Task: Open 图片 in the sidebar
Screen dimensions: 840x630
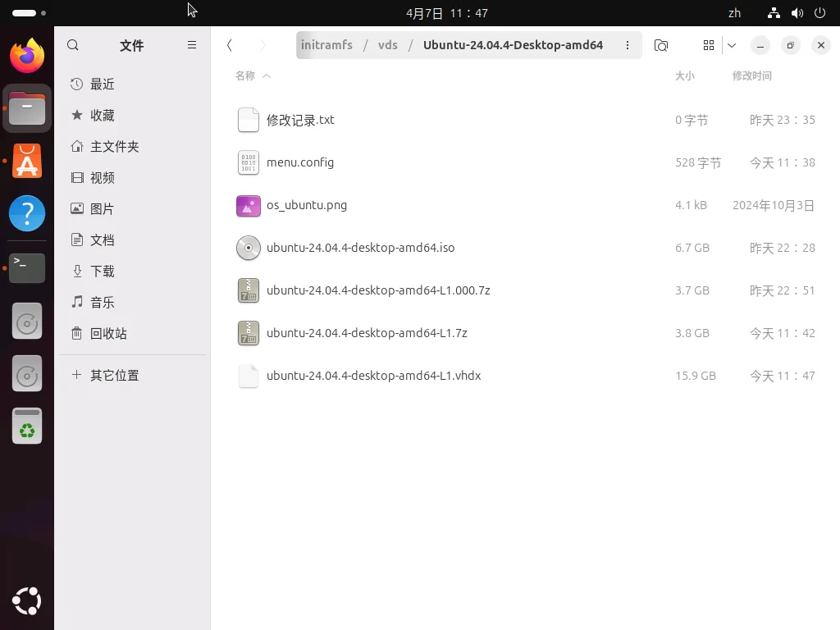Action: 132,209
